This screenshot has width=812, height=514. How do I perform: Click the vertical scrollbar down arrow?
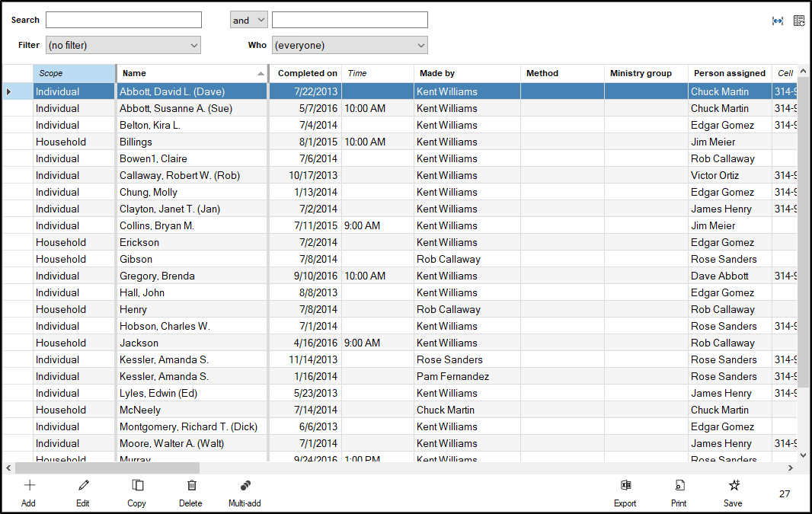[x=802, y=455]
